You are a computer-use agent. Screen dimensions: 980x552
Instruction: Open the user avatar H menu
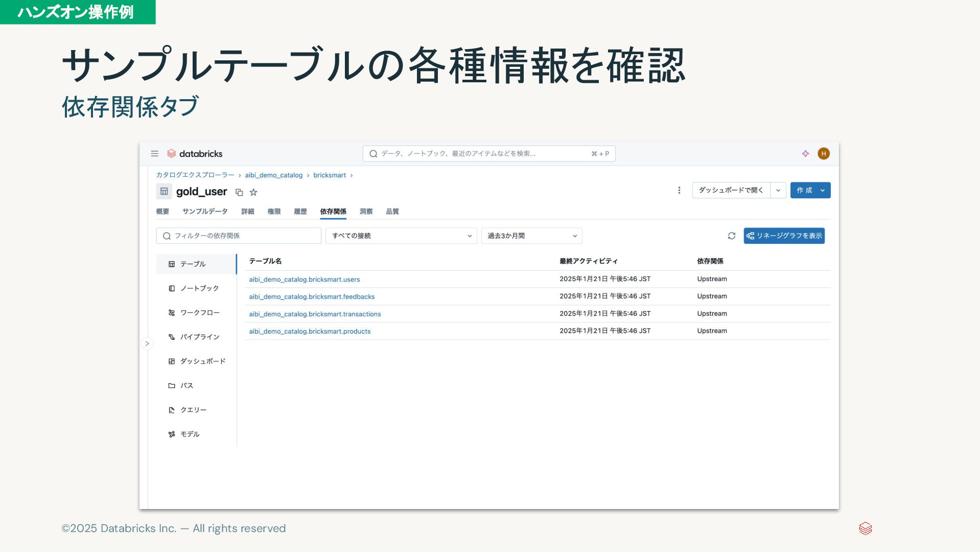pos(823,154)
